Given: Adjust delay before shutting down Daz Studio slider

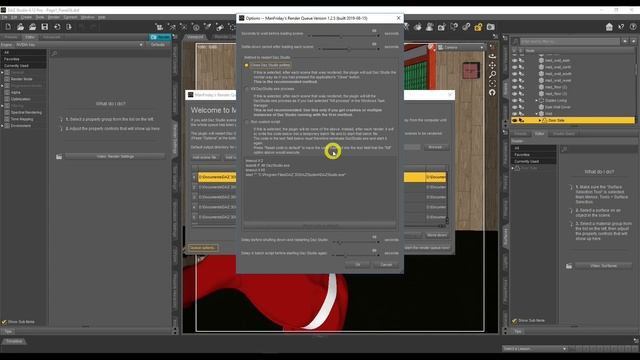Looking at the screenshot, I should click(x=355, y=242).
